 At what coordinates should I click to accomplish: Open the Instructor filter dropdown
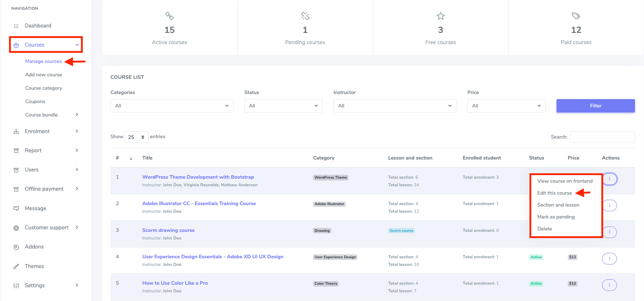pyautogui.click(x=395, y=106)
